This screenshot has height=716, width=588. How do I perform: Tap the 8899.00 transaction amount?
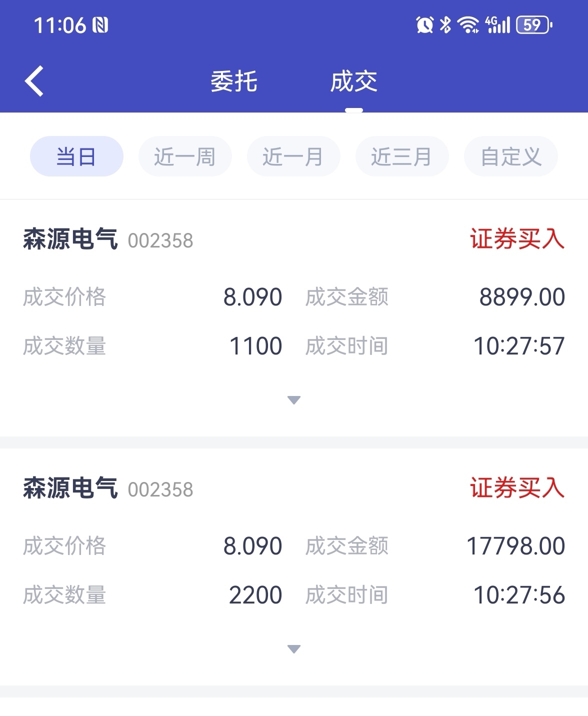pos(522,297)
